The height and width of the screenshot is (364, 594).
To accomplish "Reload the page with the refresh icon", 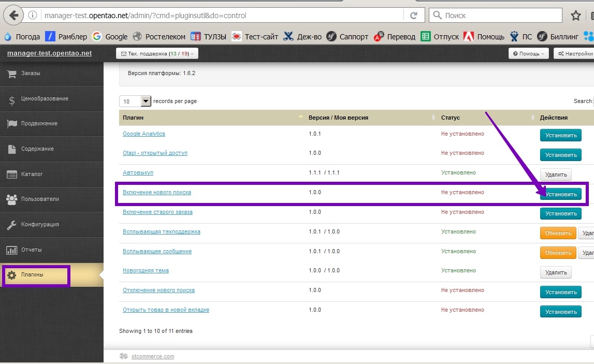I will [413, 15].
